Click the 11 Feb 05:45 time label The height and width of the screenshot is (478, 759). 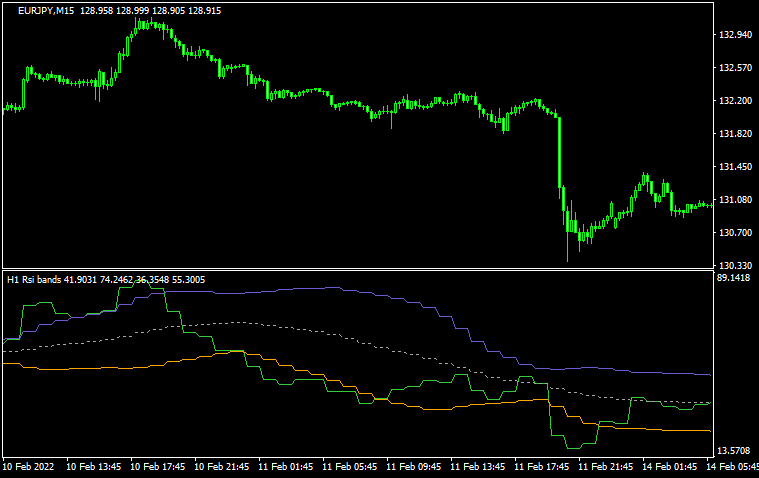pos(349,466)
